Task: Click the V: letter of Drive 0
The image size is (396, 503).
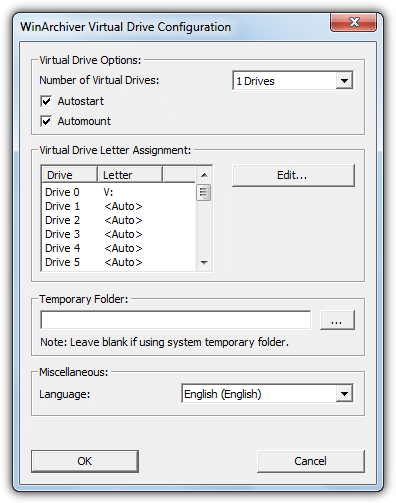Action: point(108,192)
